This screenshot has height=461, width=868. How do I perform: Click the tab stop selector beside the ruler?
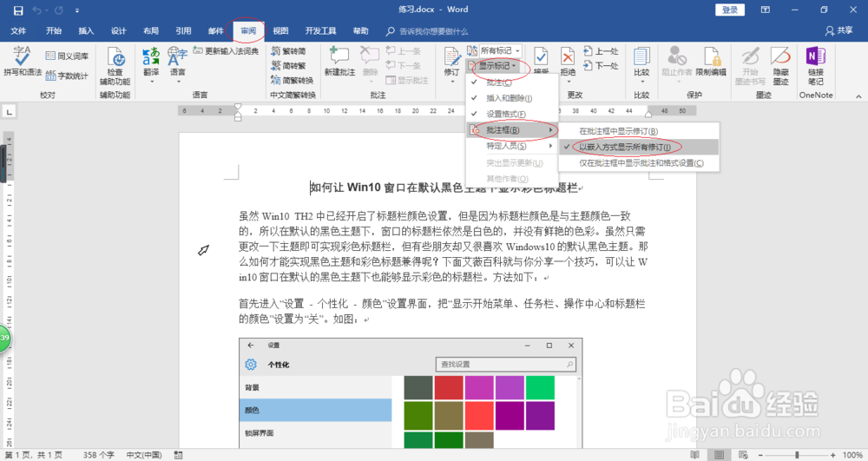coord(10,112)
